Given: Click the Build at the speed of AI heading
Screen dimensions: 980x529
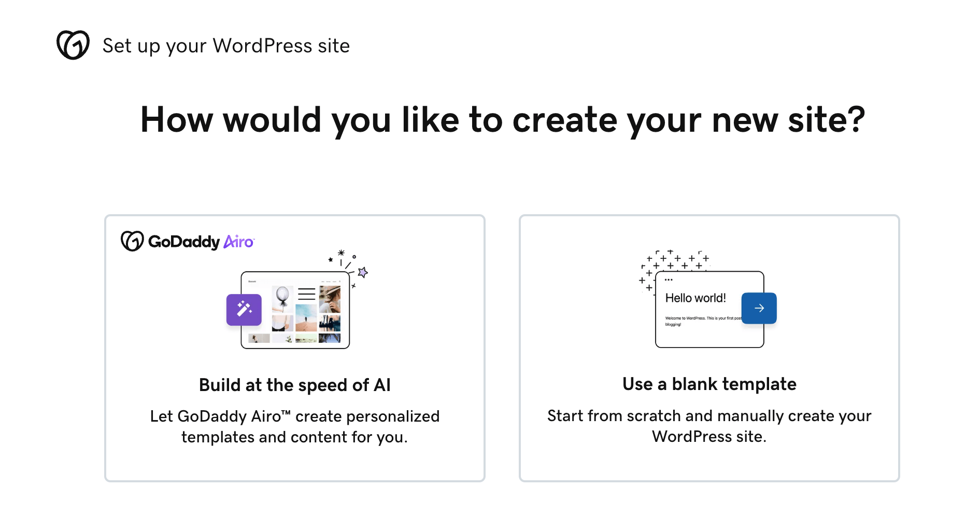Looking at the screenshot, I should tap(295, 384).
